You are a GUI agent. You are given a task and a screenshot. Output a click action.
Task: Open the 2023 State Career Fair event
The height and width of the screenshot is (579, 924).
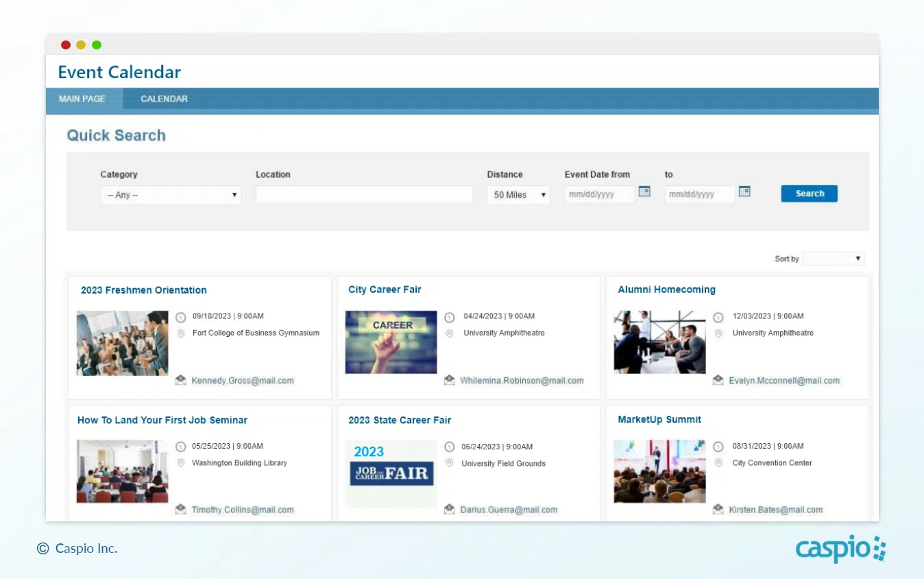click(400, 420)
